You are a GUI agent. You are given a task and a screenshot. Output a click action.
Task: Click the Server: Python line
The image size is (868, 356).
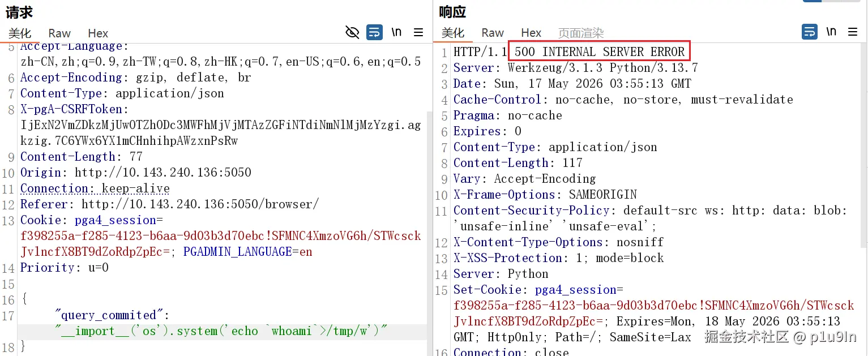tap(501, 274)
